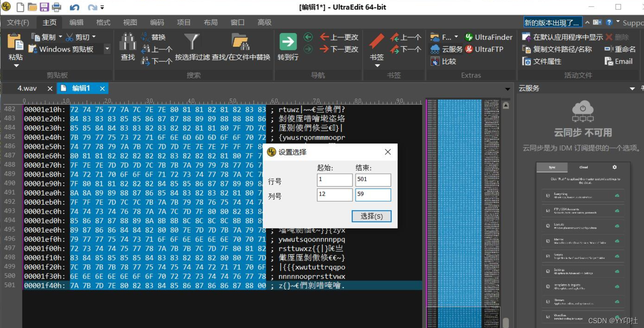Launch UltraFTP from Extras
644x328 pixels.
pos(484,49)
